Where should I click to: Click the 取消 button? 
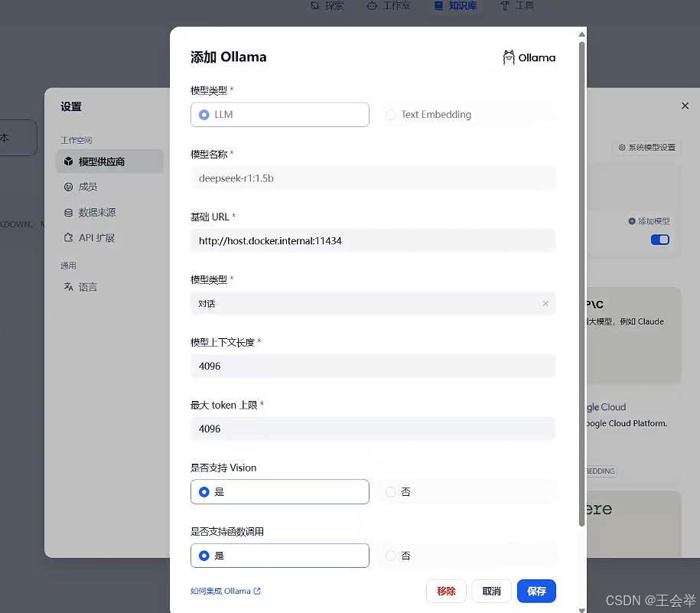[491, 591]
